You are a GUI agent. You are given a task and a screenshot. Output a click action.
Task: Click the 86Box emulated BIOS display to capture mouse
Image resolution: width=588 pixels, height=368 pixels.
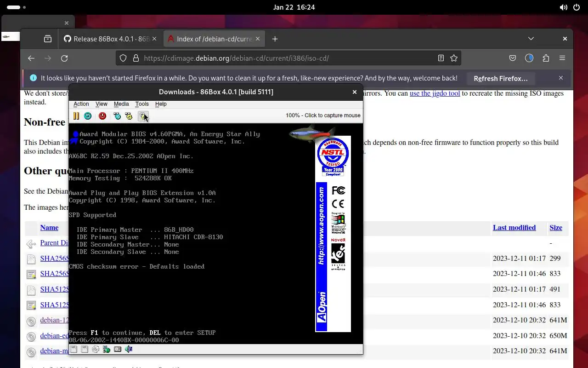point(215,234)
